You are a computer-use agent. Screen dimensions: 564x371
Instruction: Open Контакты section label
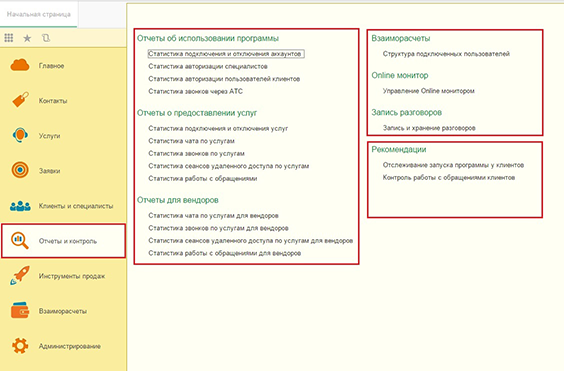tap(53, 101)
